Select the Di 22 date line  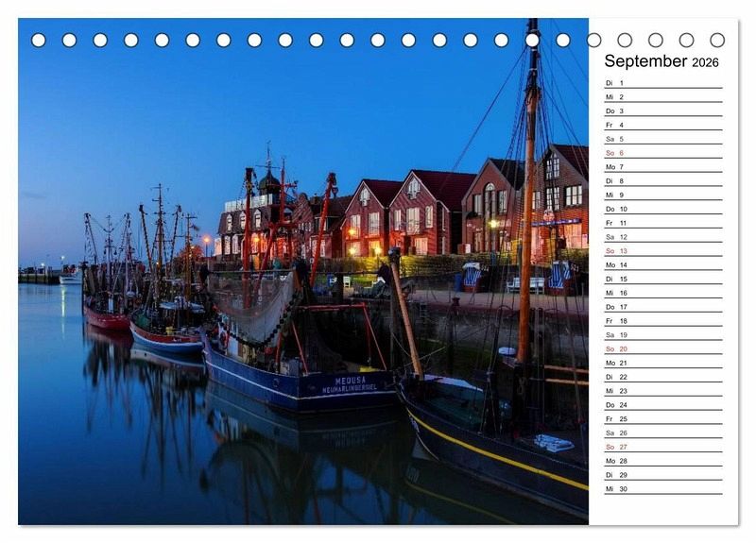[662, 377]
